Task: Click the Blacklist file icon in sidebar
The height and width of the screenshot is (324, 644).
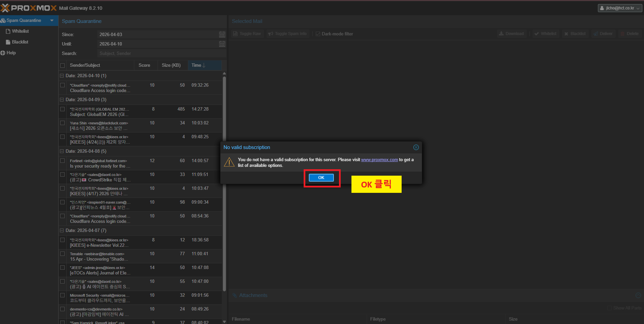Action: click(8, 42)
